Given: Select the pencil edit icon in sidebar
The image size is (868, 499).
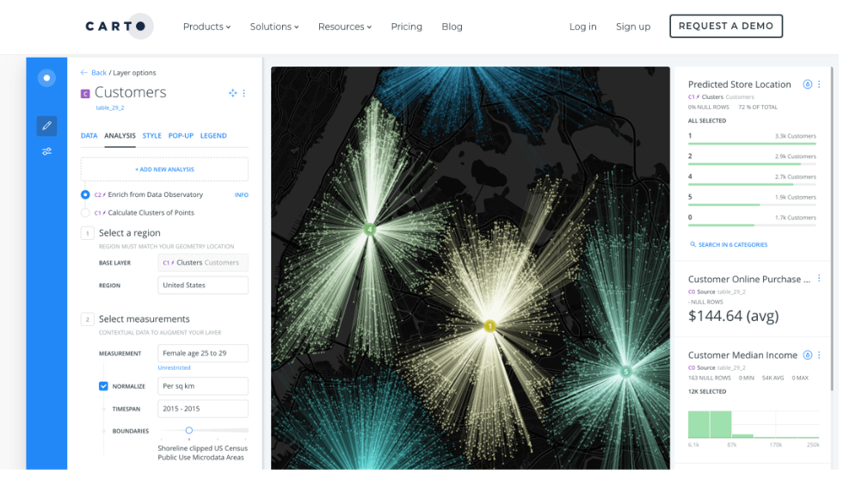Looking at the screenshot, I should [46, 126].
